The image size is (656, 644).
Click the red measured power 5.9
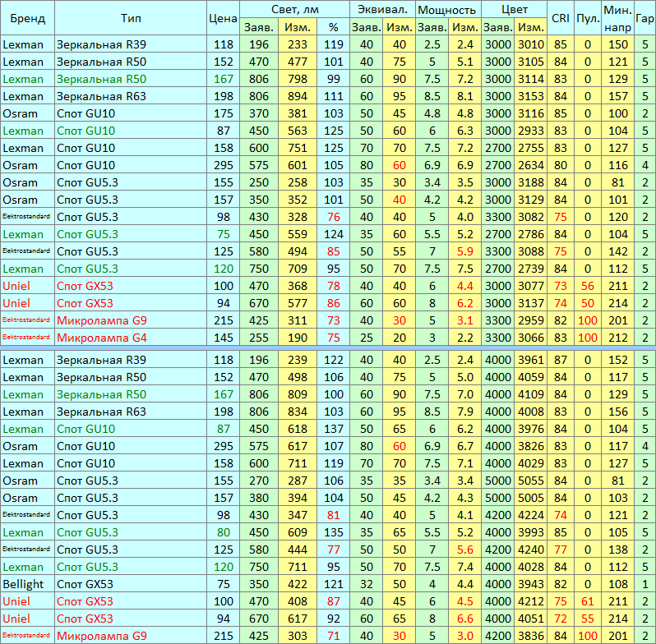coord(464,251)
